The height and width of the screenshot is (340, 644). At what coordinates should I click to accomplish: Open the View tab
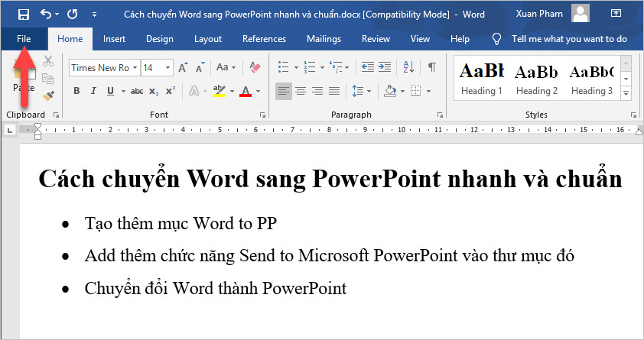click(x=420, y=38)
